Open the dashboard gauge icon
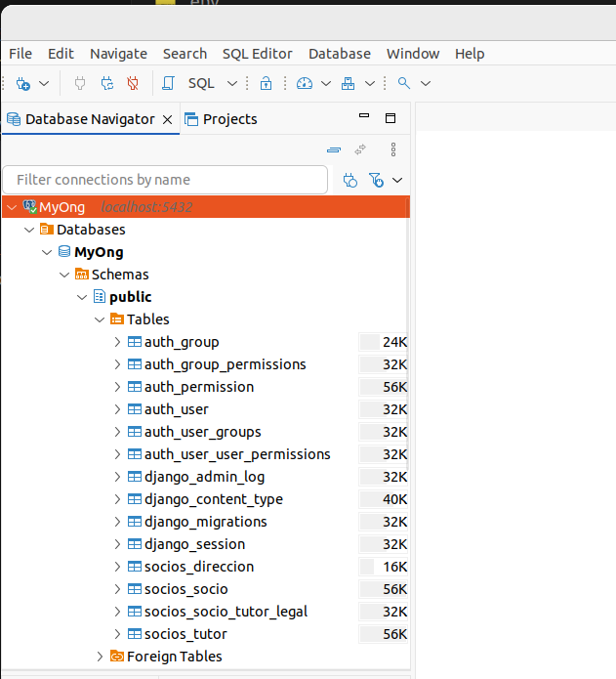This screenshot has width=616, height=679. point(305,83)
